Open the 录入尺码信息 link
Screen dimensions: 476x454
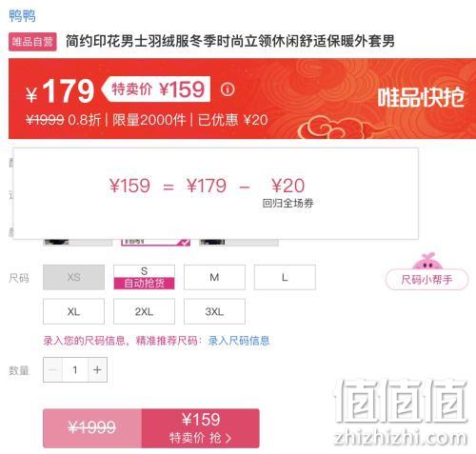239,341
